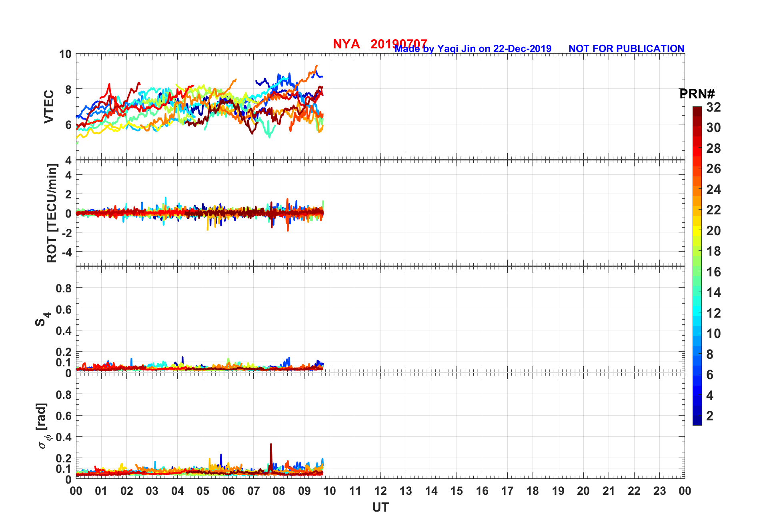The width and height of the screenshot is (761, 532).
Task: Click the orange VTEC peak near 09:30 UT
Action: tap(316, 67)
